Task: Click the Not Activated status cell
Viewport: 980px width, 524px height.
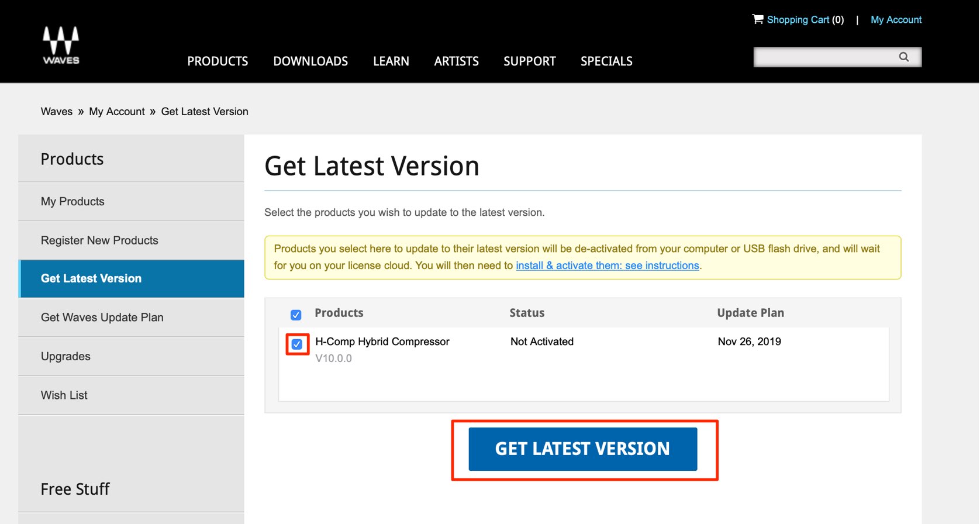Action: coord(542,342)
